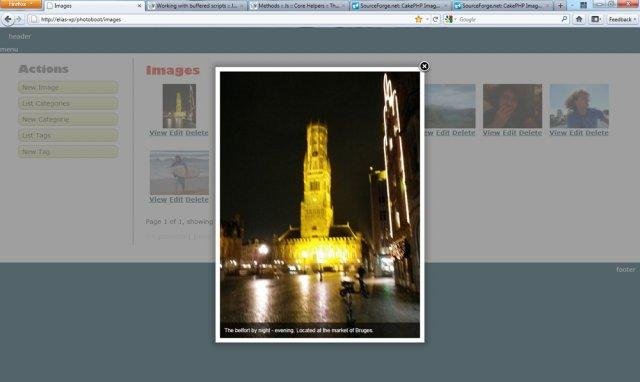The image size is (640, 382).
Task: Open the browser home page icon
Action: tap(579, 19)
